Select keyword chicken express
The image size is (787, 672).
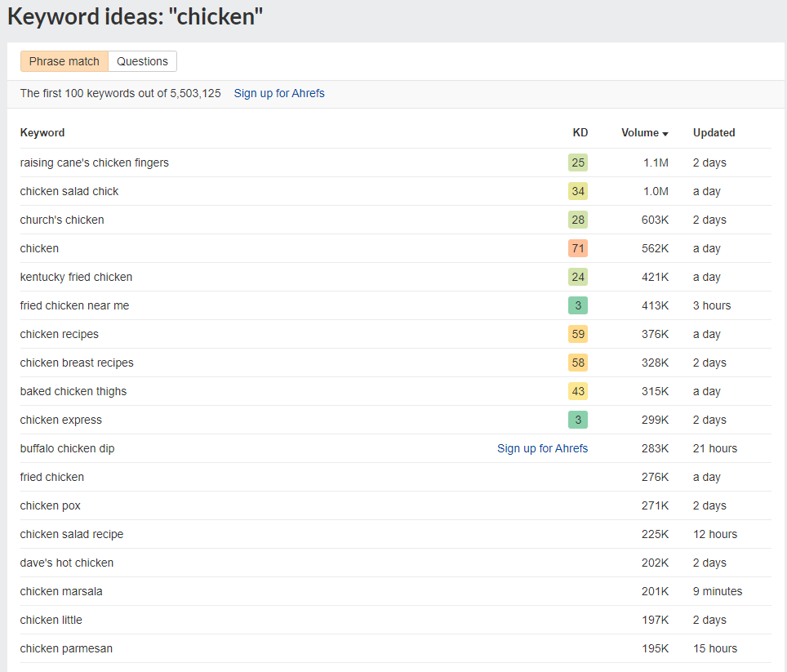[60, 421]
